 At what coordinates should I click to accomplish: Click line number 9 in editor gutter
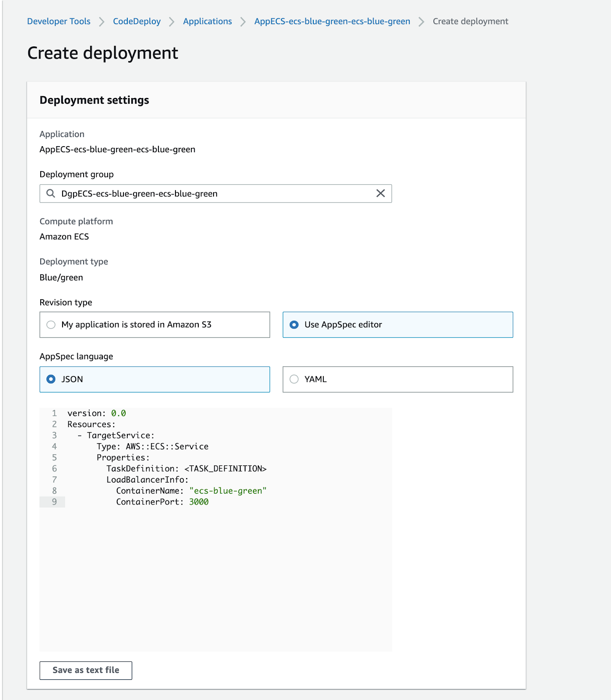coord(54,502)
